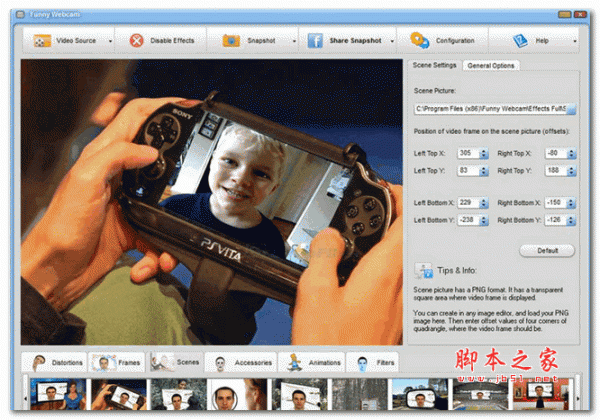Open the Accessories effects tab
Screen dimensions: 600x420
click(x=241, y=362)
